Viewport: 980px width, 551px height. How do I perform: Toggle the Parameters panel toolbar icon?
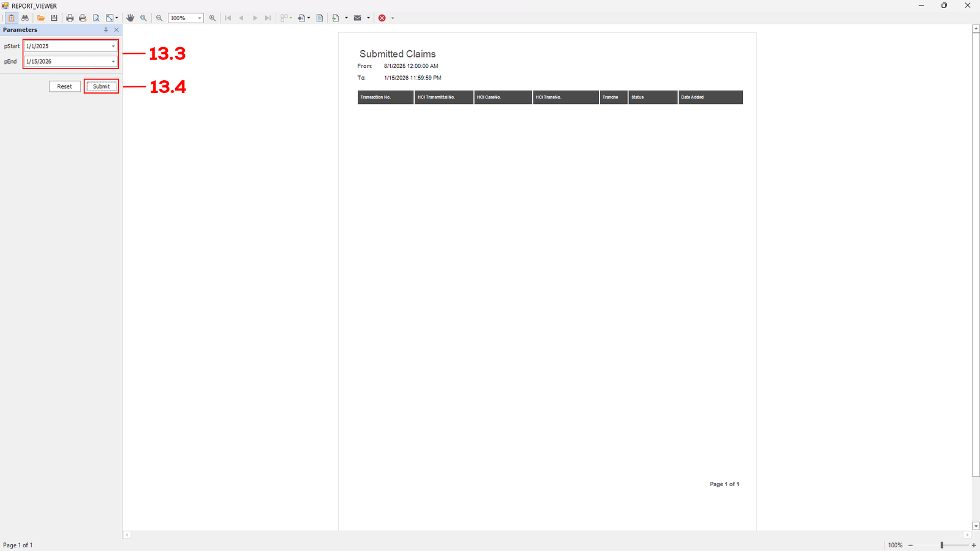click(x=12, y=18)
